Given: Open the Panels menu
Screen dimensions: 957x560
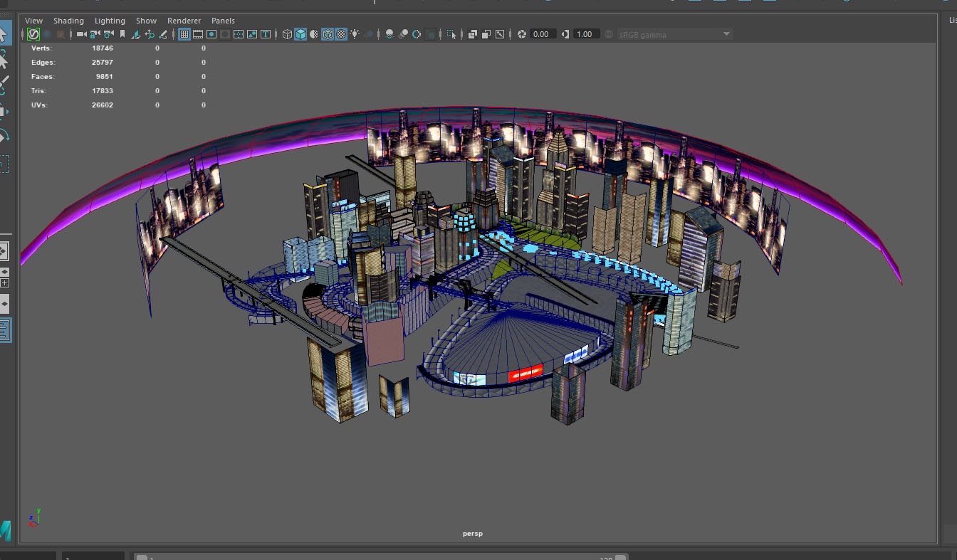Looking at the screenshot, I should point(223,21).
